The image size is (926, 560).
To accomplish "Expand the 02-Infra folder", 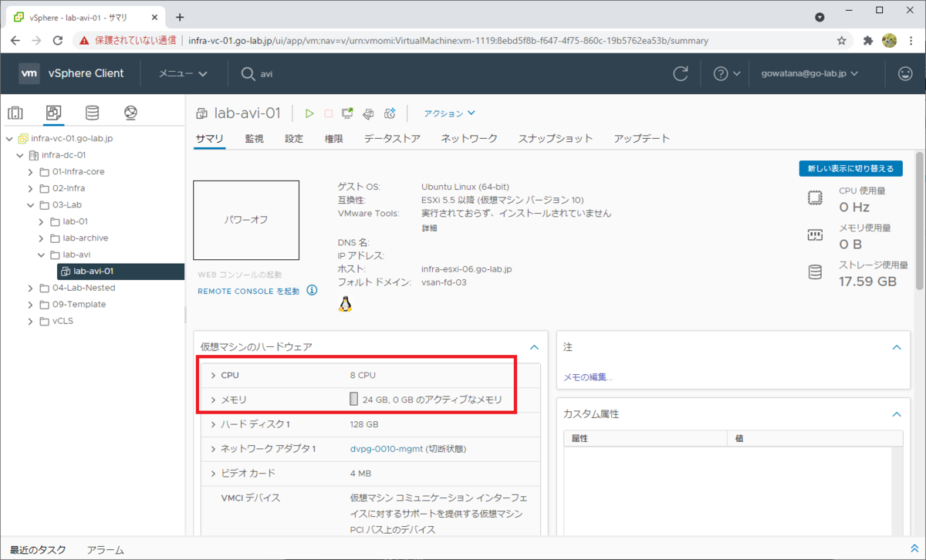I will click(31, 188).
